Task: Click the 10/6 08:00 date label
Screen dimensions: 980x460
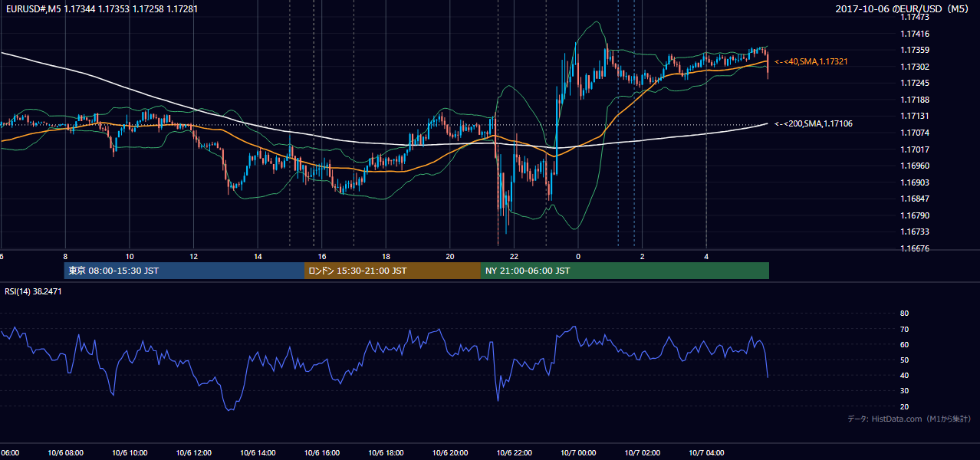Action: coord(65,453)
